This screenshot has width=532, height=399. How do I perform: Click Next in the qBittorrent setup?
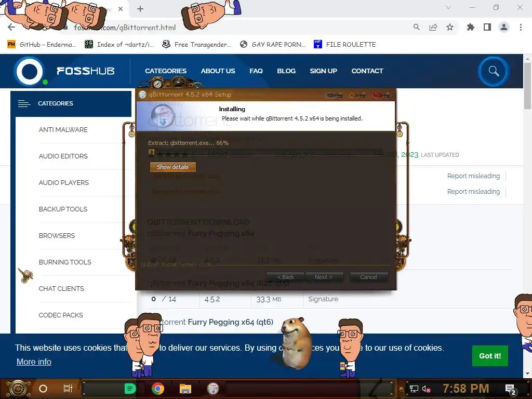click(324, 277)
